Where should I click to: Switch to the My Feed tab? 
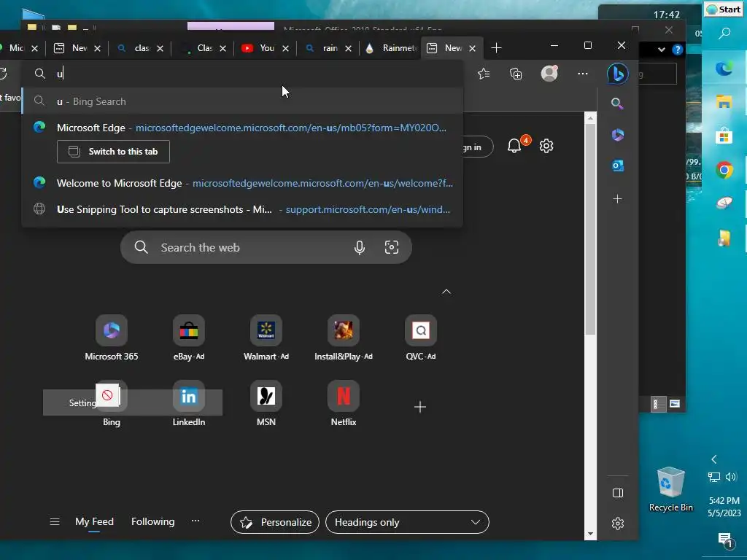click(94, 522)
